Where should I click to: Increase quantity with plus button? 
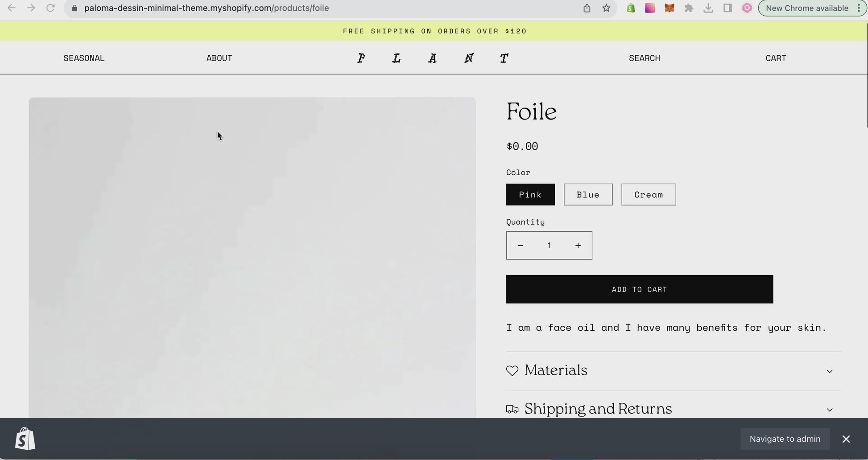pos(578,246)
